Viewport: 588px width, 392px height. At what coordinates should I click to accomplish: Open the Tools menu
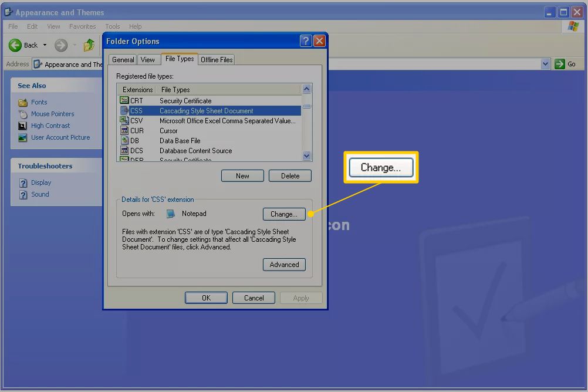pyautogui.click(x=113, y=26)
